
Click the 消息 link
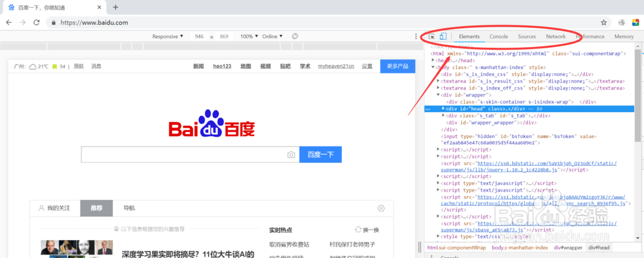96,66
